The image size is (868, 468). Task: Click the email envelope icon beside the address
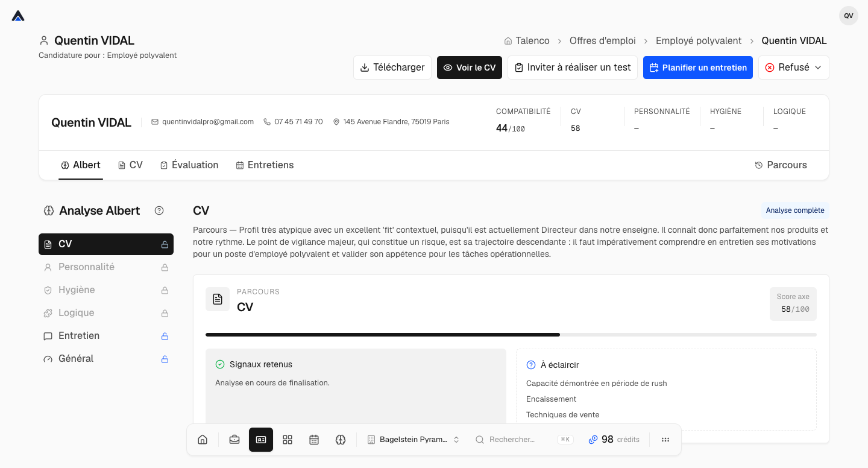(x=155, y=122)
